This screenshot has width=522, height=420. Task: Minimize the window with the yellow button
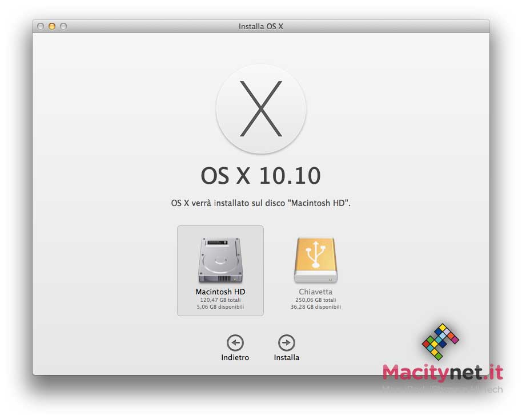point(52,26)
